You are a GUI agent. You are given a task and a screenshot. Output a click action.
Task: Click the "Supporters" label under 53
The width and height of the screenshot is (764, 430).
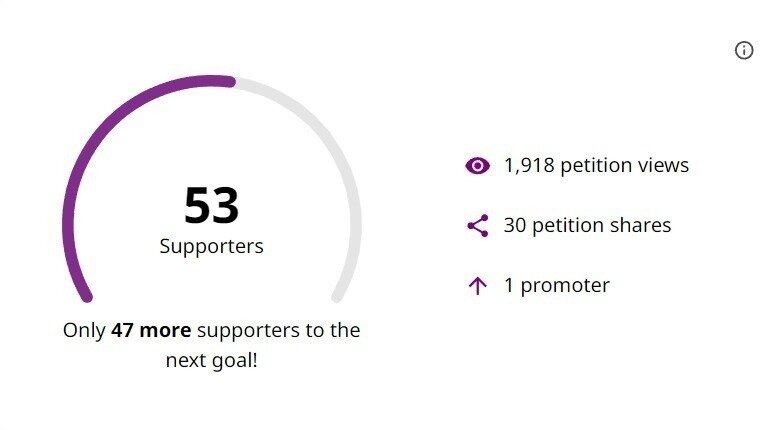[x=212, y=246]
